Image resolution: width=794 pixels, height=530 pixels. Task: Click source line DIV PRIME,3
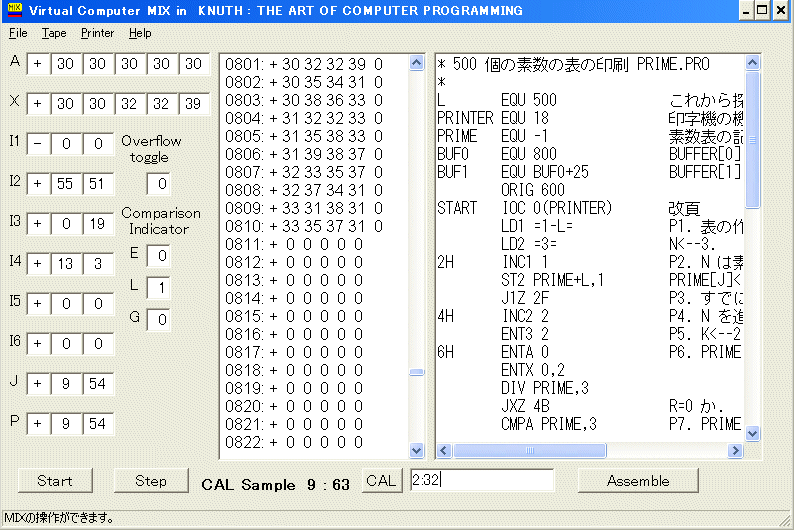pyautogui.click(x=545, y=388)
